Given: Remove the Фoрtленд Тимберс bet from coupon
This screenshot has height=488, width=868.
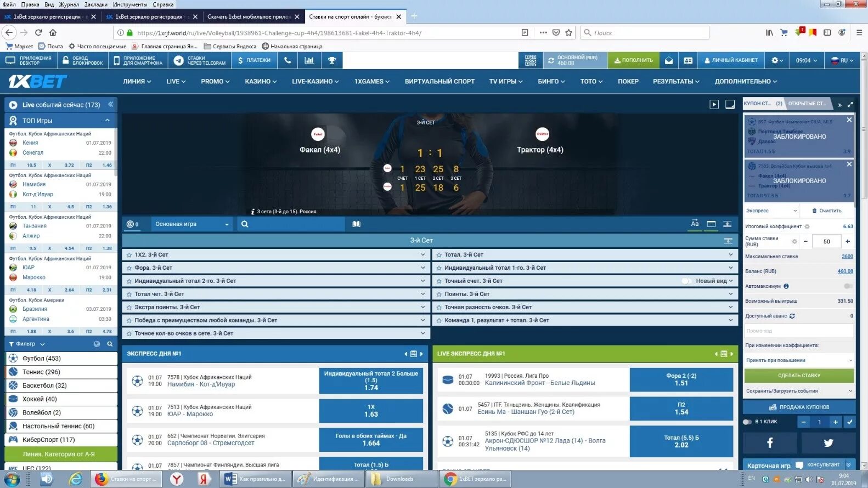Looking at the screenshot, I should [849, 120].
